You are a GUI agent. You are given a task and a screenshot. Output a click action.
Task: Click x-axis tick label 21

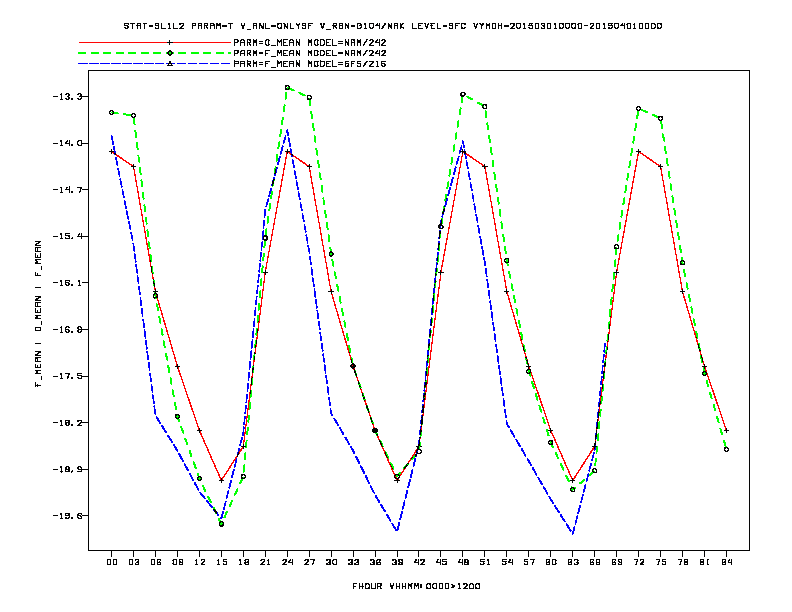pos(265,562)
